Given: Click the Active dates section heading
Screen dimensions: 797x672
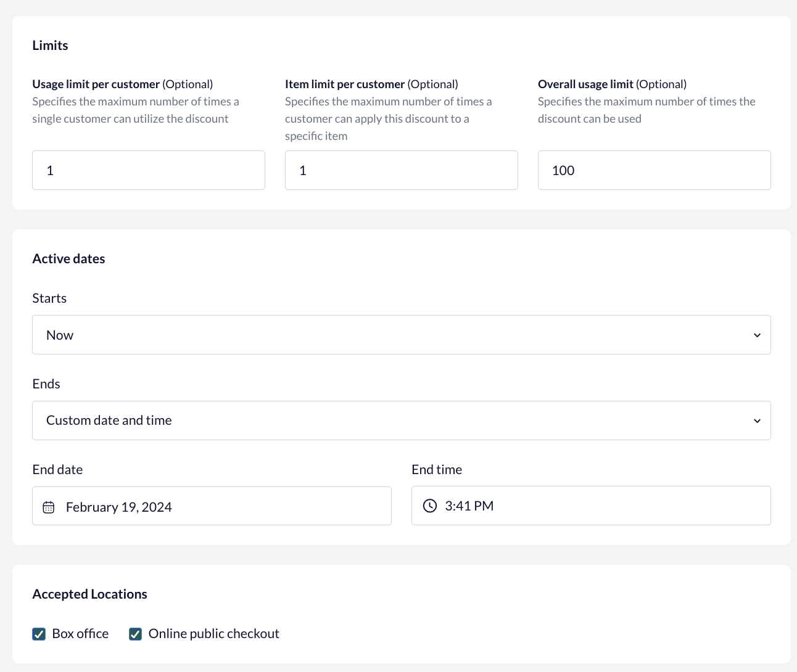Looking at the screenshot, I should click(68, 259).
